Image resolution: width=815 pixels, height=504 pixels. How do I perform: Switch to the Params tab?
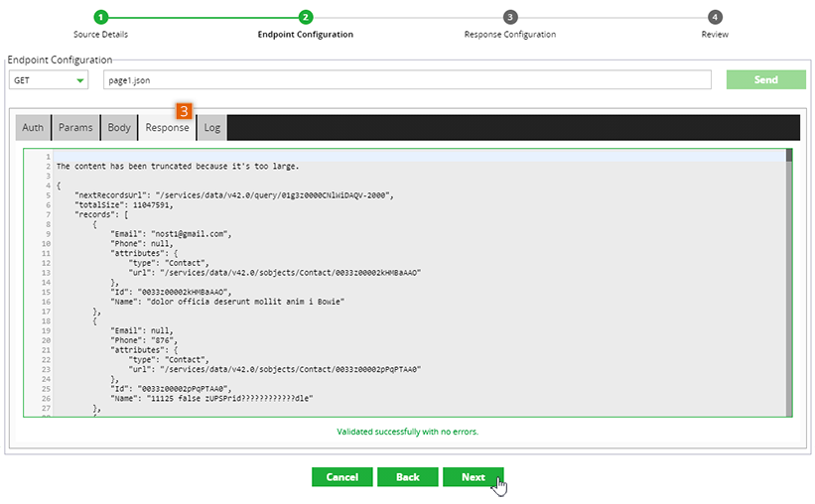[75, 127]
